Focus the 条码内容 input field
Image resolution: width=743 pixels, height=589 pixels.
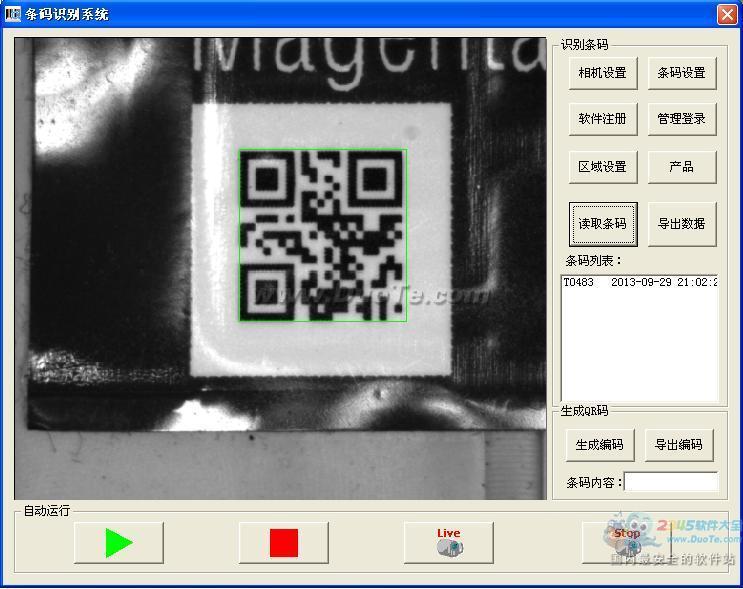(x=671, y=482)
